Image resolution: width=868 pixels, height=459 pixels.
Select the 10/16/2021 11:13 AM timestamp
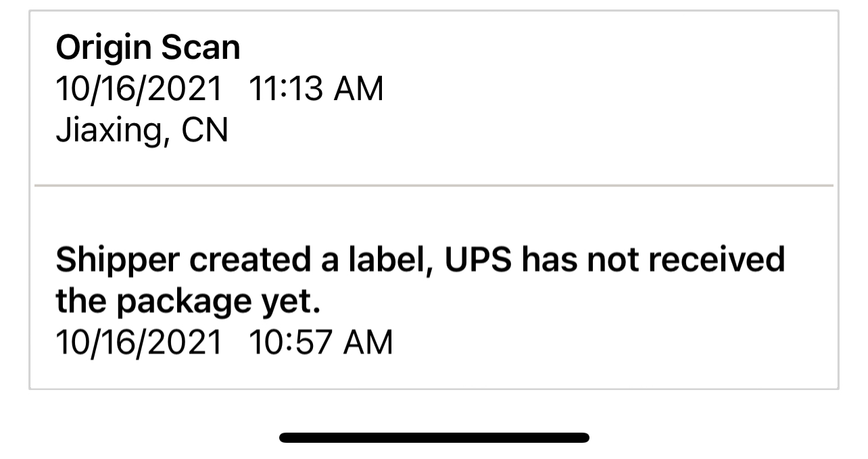(x=219, y=89)
